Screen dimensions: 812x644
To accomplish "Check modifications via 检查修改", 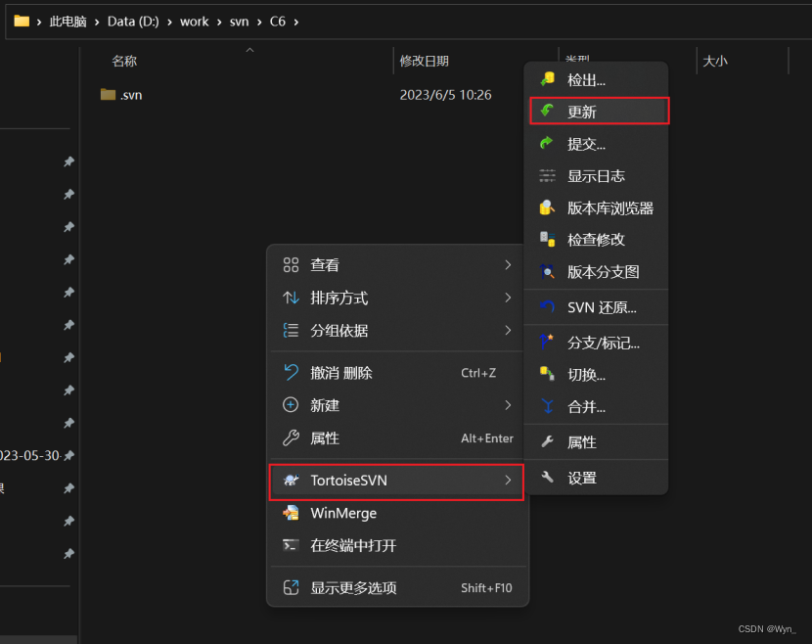I will [x=587, y=239].
